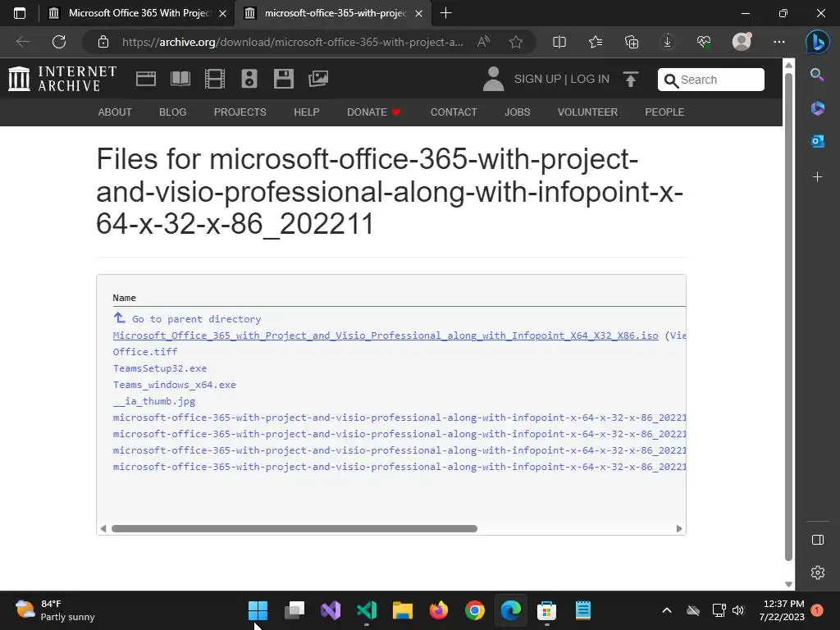View site information via the lock icon
The height and width of the screenshot is (630, 840).
[x=103, y=42]
